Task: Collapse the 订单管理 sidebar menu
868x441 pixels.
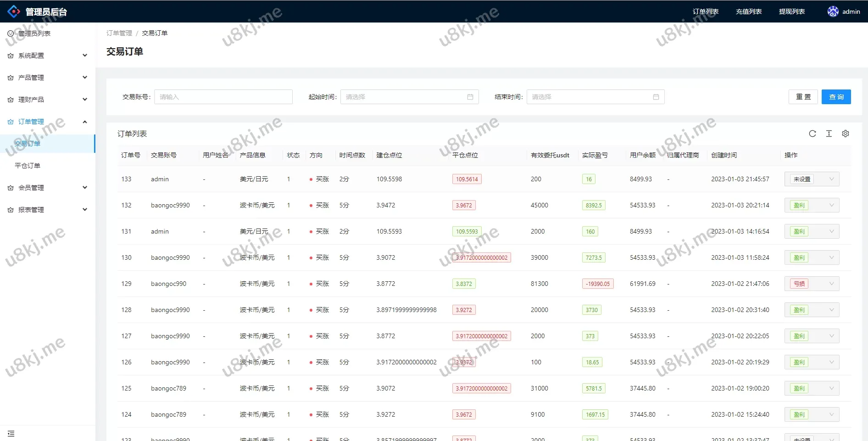Action: click(48, 122)
